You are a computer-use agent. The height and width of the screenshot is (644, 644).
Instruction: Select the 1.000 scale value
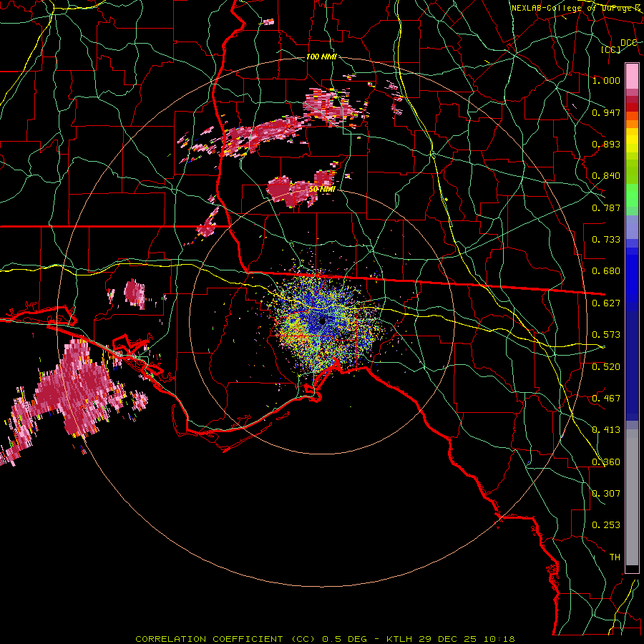point(606,80)
